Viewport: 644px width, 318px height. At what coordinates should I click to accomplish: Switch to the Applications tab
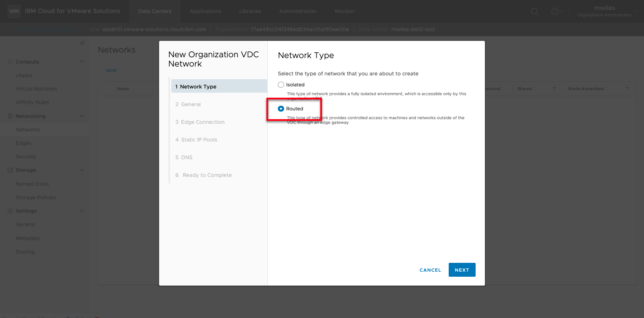[x=205, y=11]
